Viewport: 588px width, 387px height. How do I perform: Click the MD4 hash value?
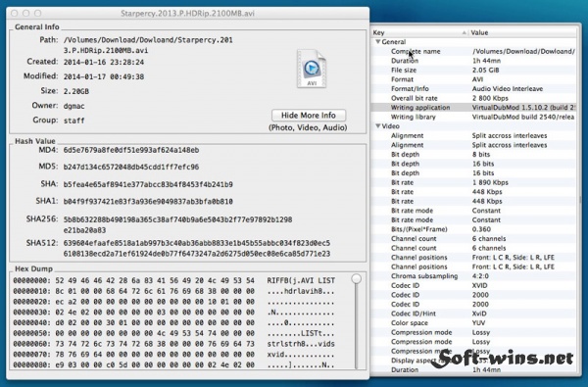click(131, 150)
